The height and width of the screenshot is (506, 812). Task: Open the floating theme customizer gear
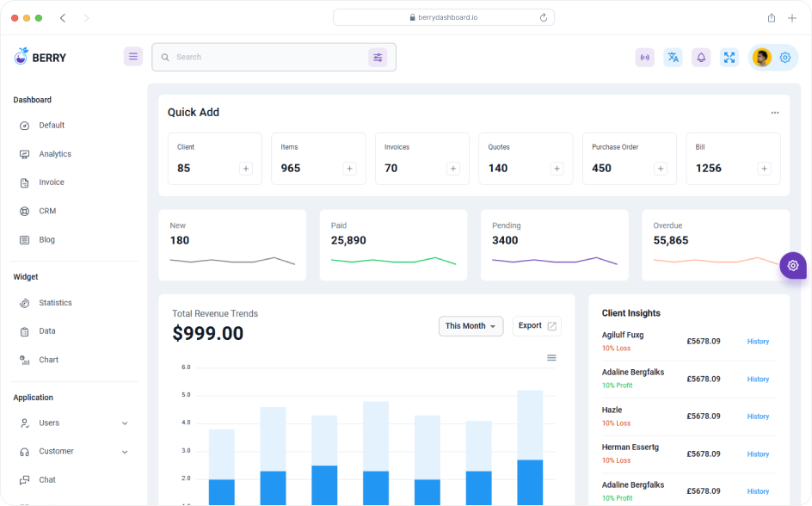point(792,265)
